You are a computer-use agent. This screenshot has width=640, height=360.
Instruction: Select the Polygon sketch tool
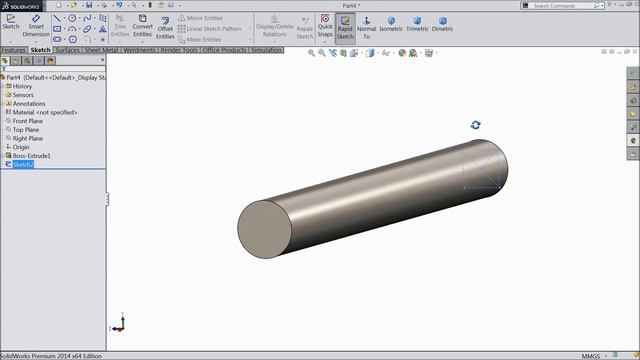pyautogui.click(x=73, y=40)
